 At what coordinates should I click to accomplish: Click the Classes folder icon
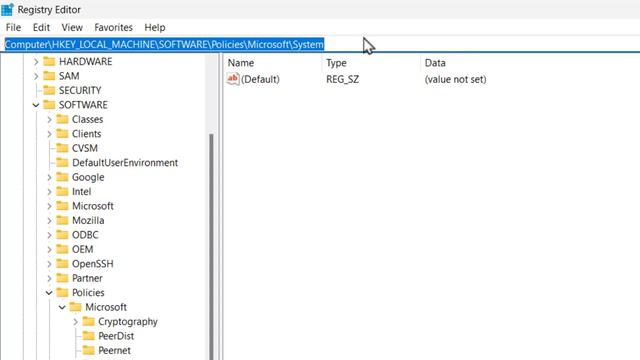(62, 119)
